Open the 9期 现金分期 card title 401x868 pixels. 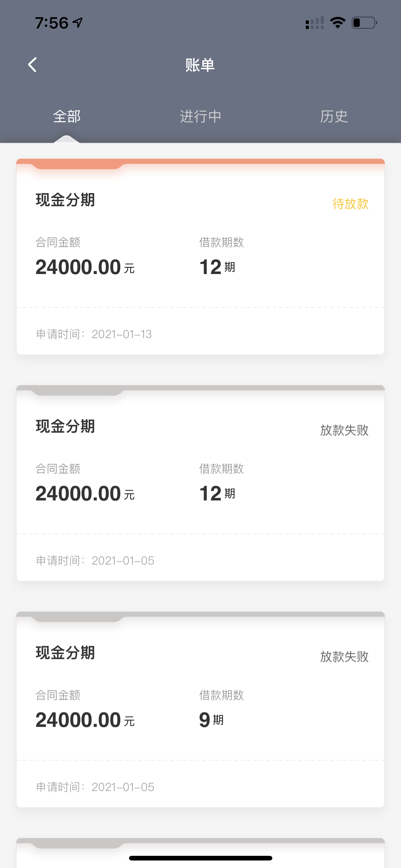(x=65, y=652)
